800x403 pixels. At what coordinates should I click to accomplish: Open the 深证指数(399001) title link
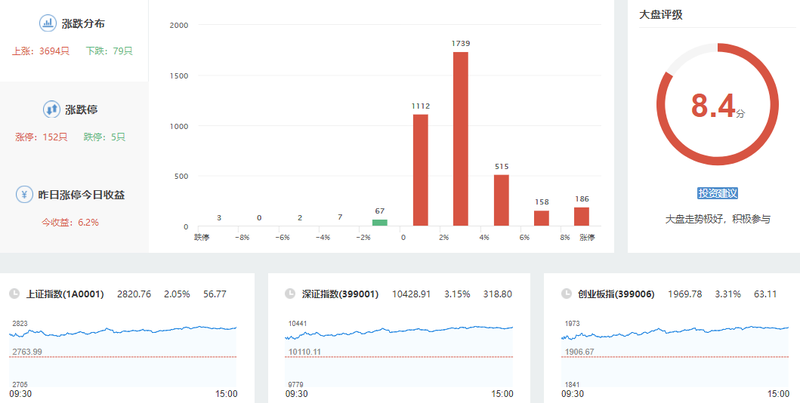pyautogui.click(x=340, y=294)
